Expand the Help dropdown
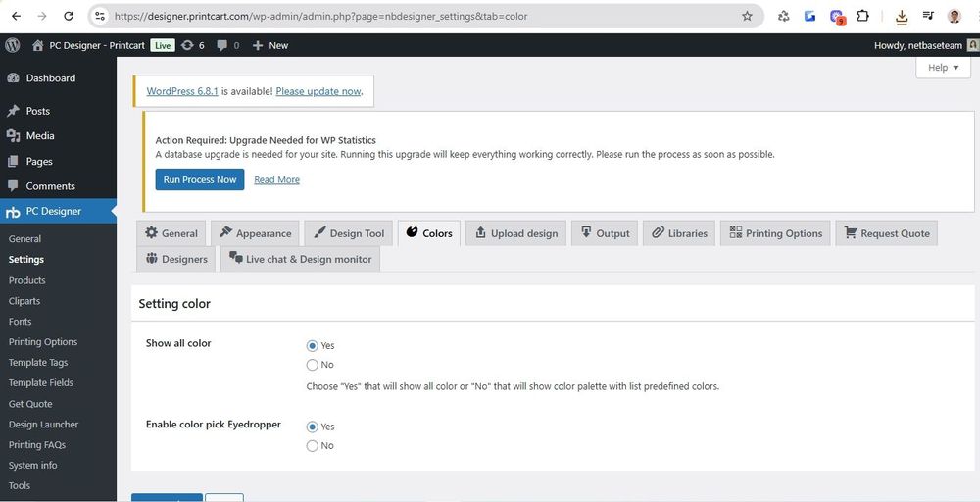The height and width of the screenshot is (502, 980). point(943,68)
